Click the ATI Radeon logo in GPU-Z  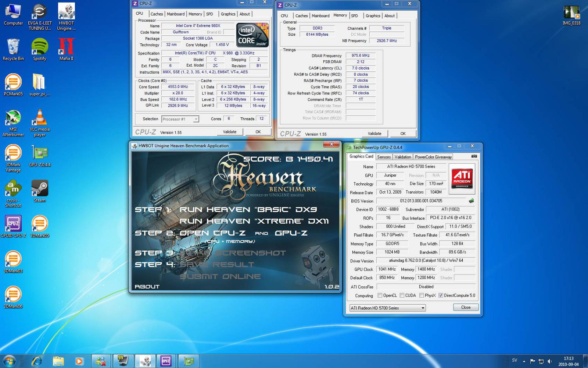tap(462, 179)
